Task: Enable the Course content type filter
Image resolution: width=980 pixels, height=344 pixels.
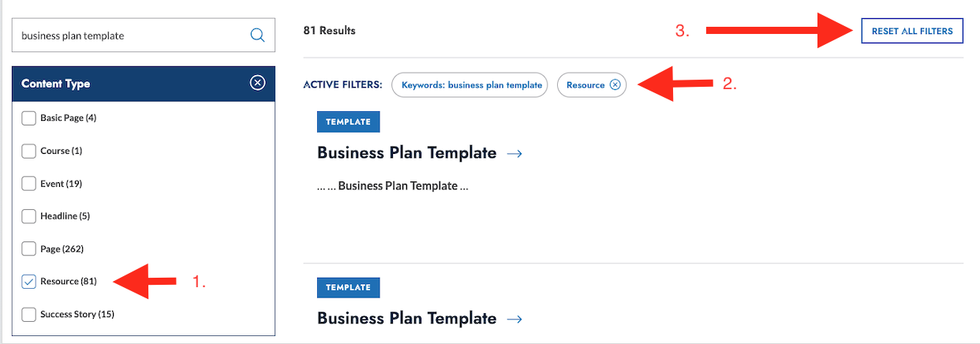Action: [29, 151]
